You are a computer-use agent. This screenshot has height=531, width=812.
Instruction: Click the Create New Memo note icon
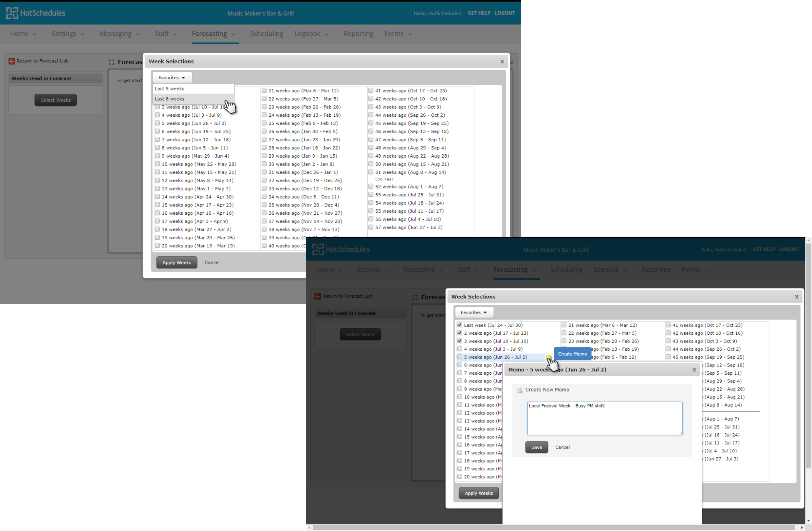(519, 390)
